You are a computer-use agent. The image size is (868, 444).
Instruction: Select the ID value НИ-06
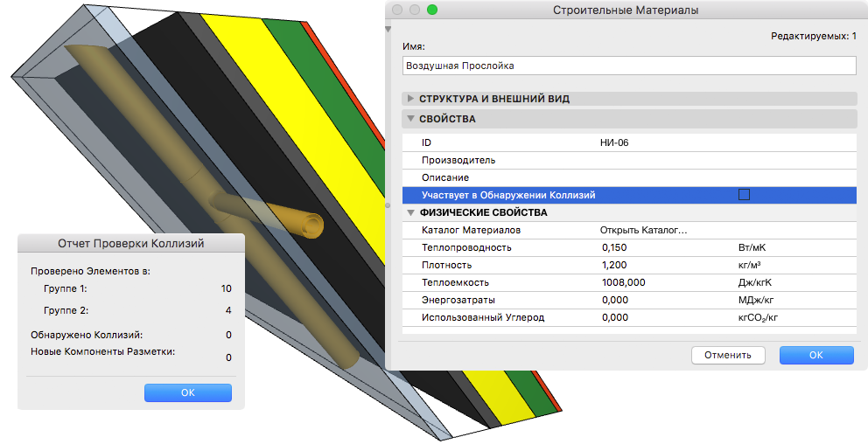(x=614, y=142)
